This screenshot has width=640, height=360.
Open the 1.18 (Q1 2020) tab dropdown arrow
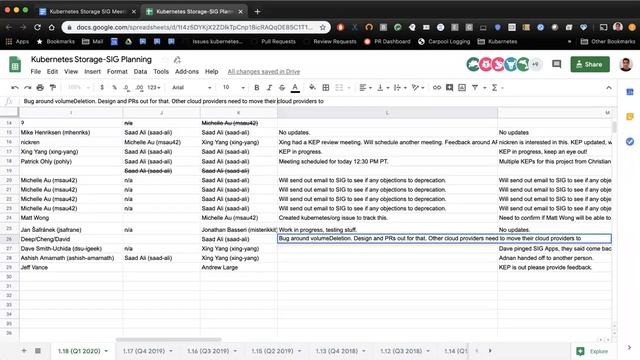click(x=106, y=351)
